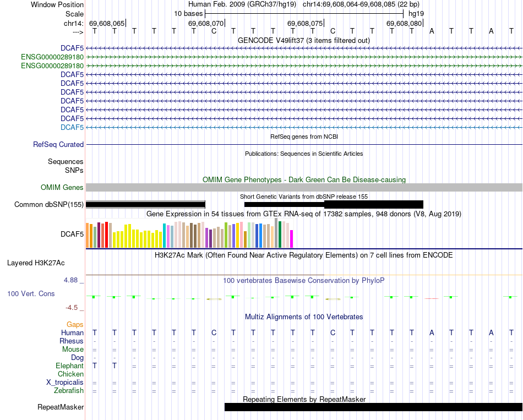Open the H3K27Ac Mark track title
This screenshot has width=523, height=420.
click(x=303, y=255)
